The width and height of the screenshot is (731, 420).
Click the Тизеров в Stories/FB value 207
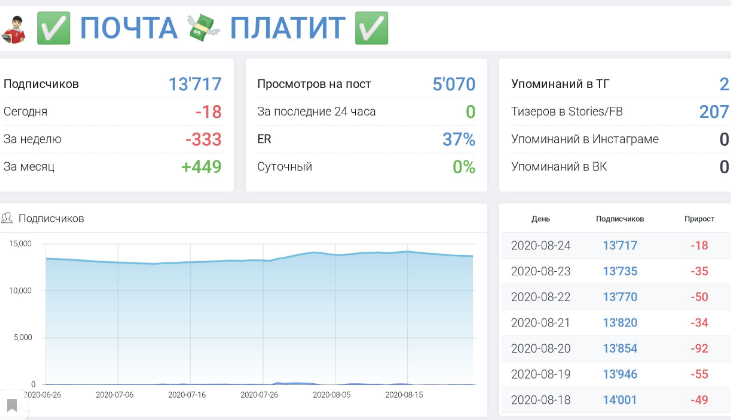(x=714, y=112)
